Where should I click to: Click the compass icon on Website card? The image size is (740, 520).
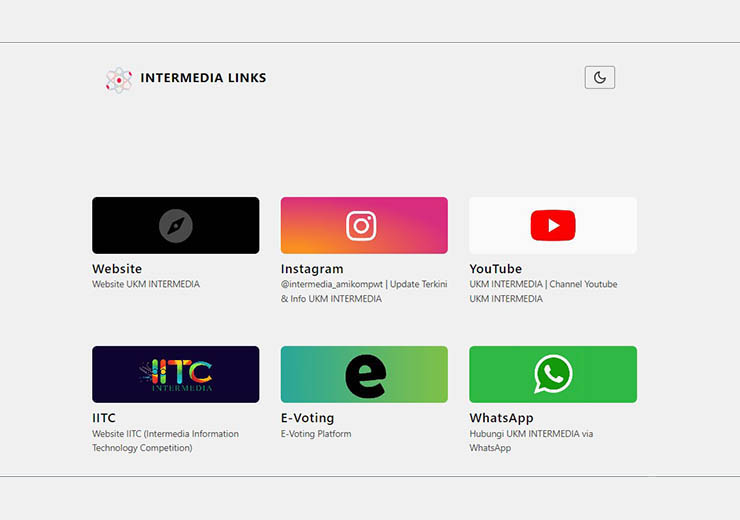point(176,225)
